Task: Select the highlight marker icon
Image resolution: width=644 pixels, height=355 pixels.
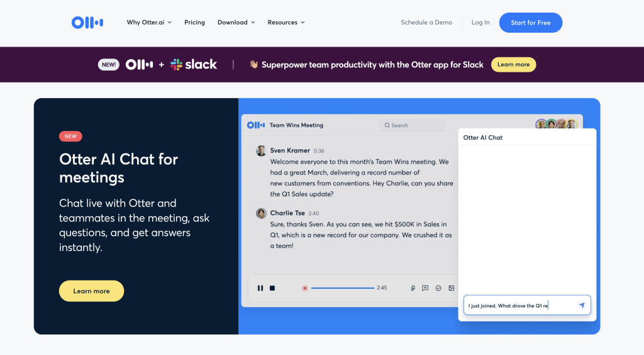Action: [413, 288]
